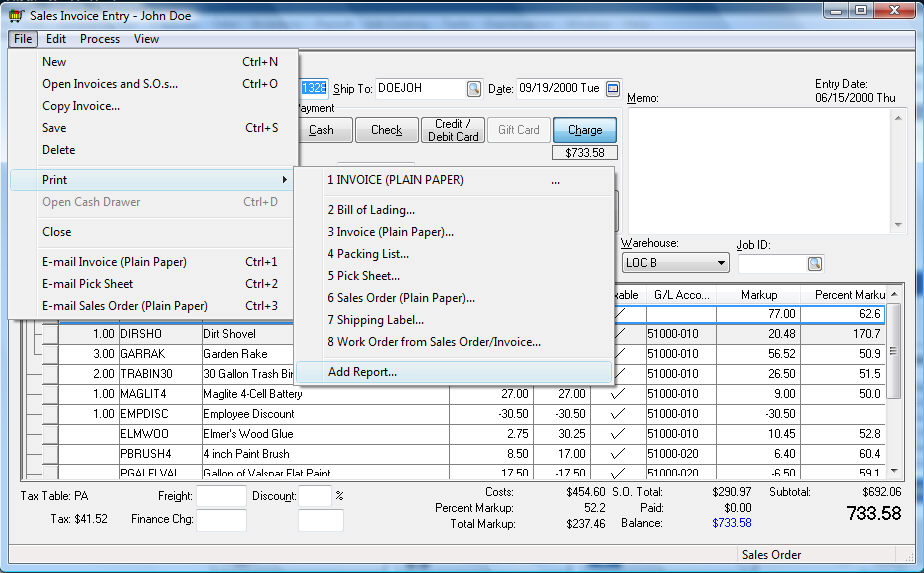Click the Credit / Debit Card button
924x573 pixels.
453,130
